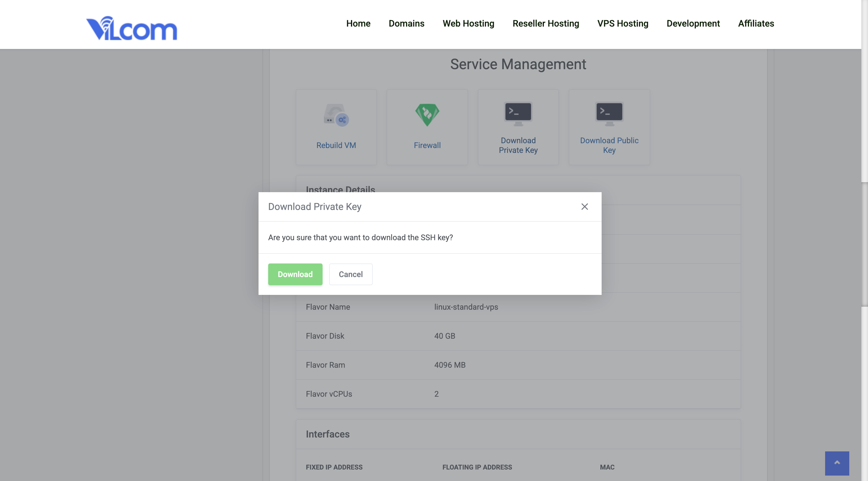Image resolution: width=868 pixels, height=481 pixels.
Task: Navigate to Reseller Hosting
Action: point(546,24)
